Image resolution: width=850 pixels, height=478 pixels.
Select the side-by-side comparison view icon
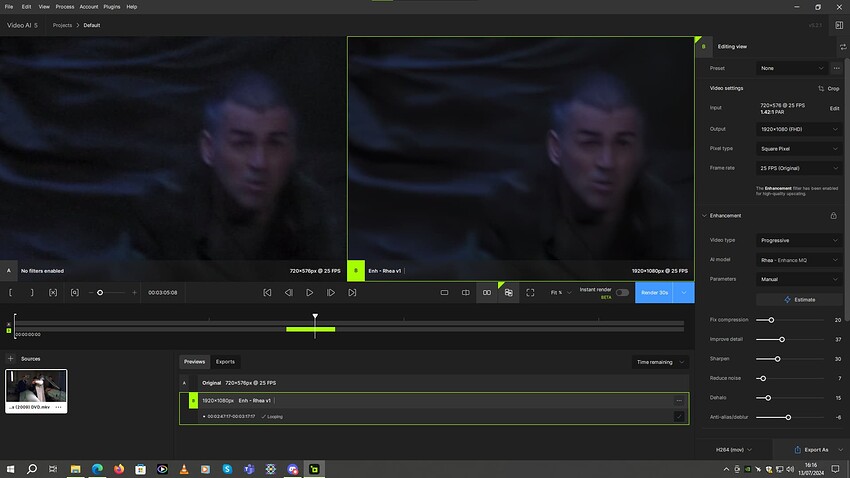[x=487, y=293]
